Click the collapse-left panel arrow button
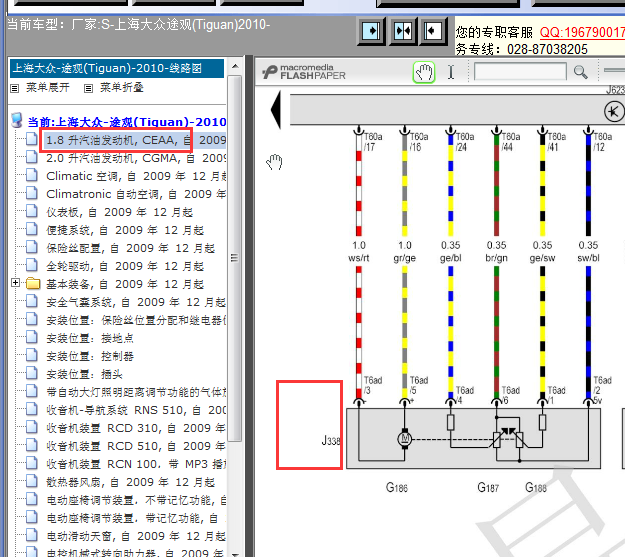This screenshot has height=557, width=625. 434,31
